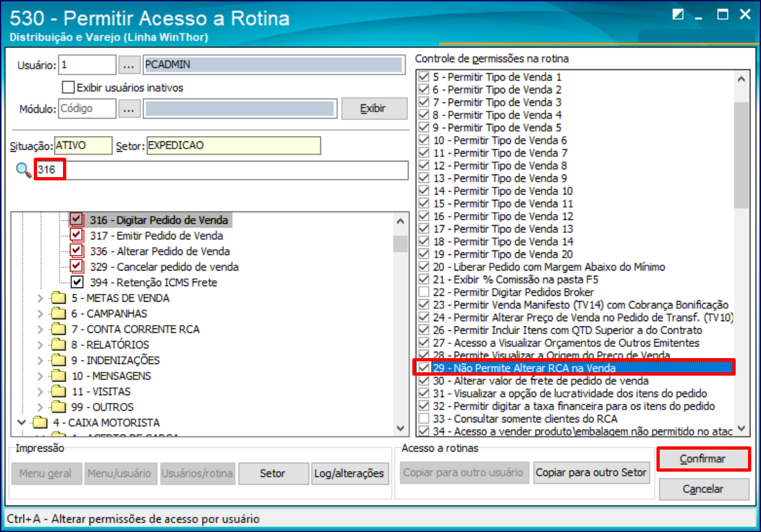Click the folder icon for 5 - METAS DE VENDA

click(x=58, y=298)
